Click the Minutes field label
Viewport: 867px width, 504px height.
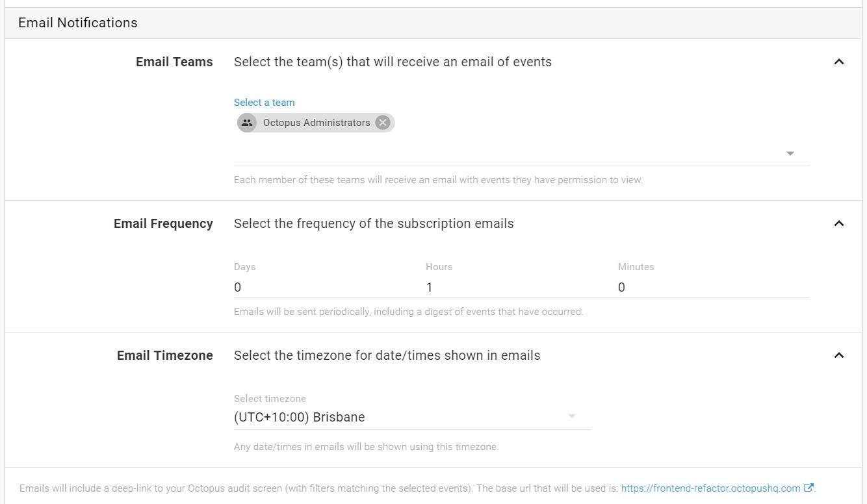click(636, 267)
